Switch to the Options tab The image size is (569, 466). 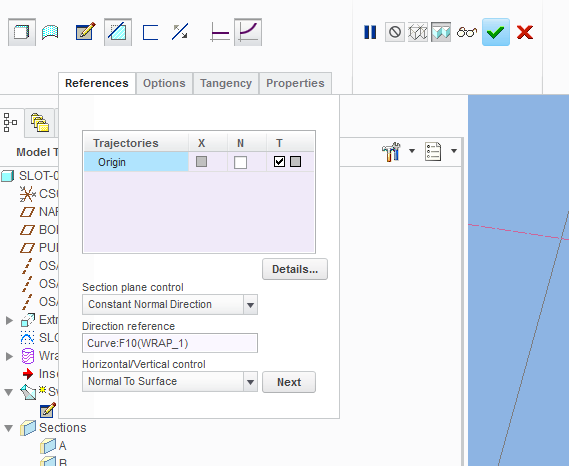tap(164, 83)
